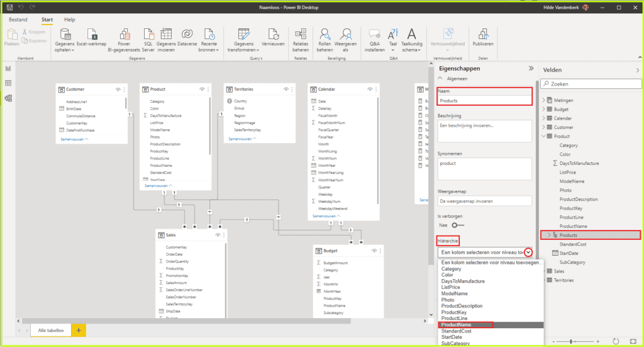Expand Products hierarchy in Velden

click(x=549, y=235)
